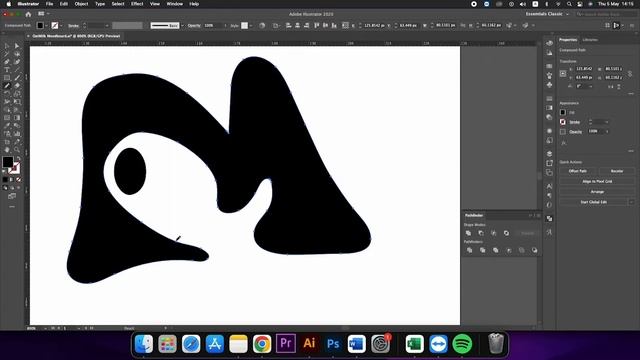Click Start Global Edit button
640x360 pixels.
[593, 202]
